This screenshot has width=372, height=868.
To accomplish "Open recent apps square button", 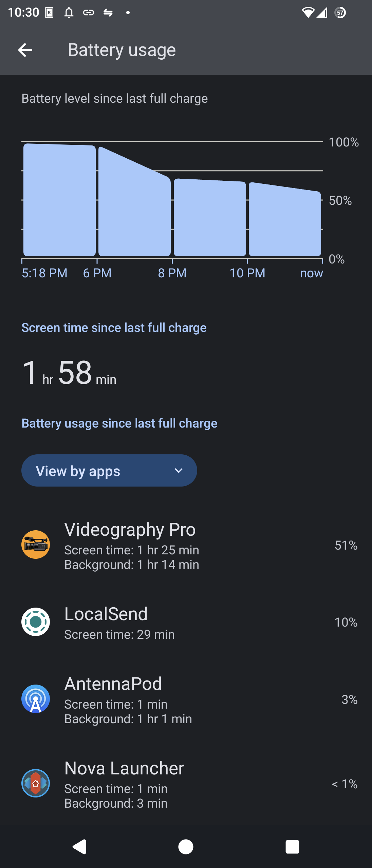I will coord(292,847).
